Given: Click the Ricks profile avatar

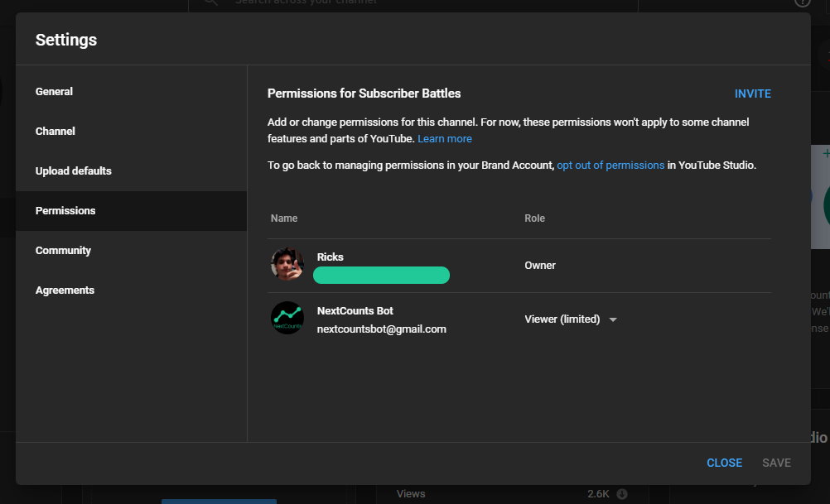Looking at the screenshot, I should [x=287, y=265].
